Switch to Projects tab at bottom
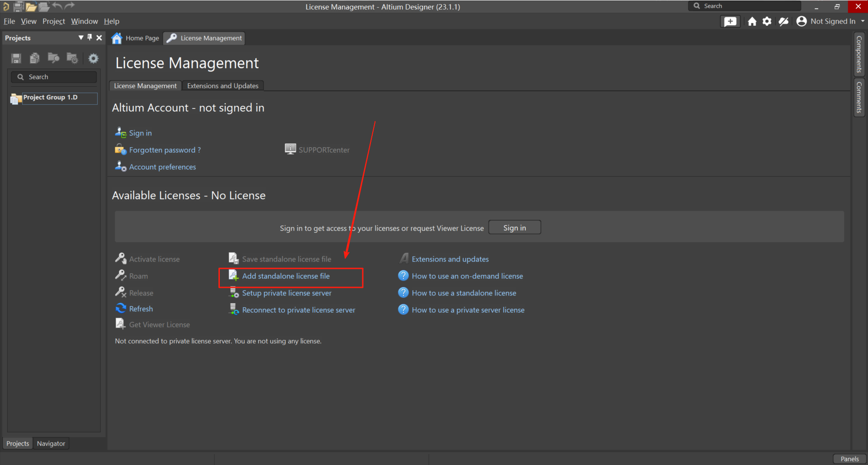 (18, 444)
